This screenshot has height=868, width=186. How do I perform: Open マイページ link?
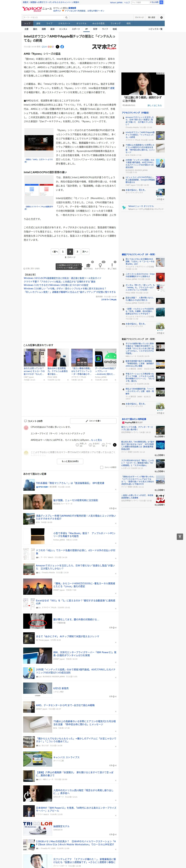point(139,18)
